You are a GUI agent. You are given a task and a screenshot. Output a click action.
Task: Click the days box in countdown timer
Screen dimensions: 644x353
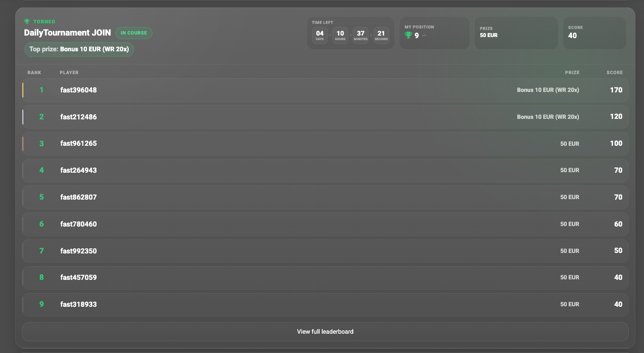coord(320,36)
